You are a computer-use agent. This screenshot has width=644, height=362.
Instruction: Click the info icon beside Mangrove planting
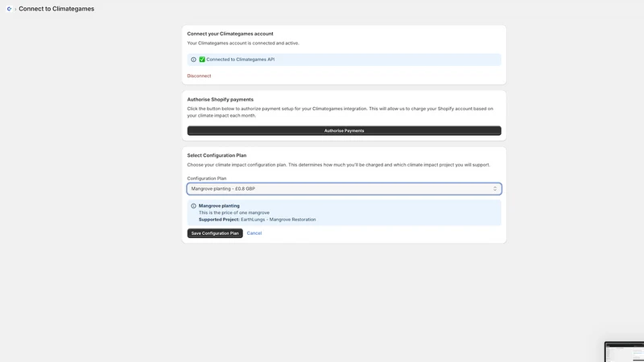pos(193,206)
